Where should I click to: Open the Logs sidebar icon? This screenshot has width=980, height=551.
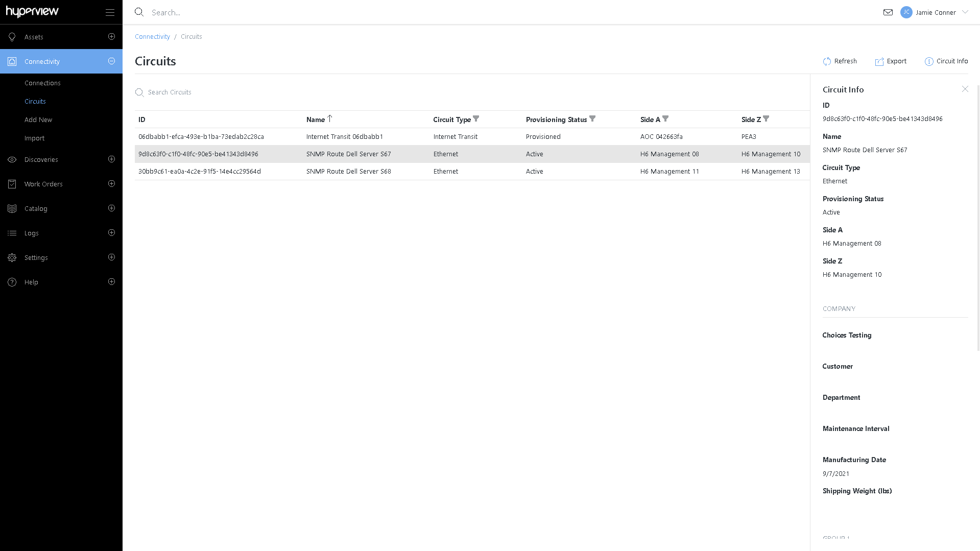pyautogui.click(x=12, y=233)
